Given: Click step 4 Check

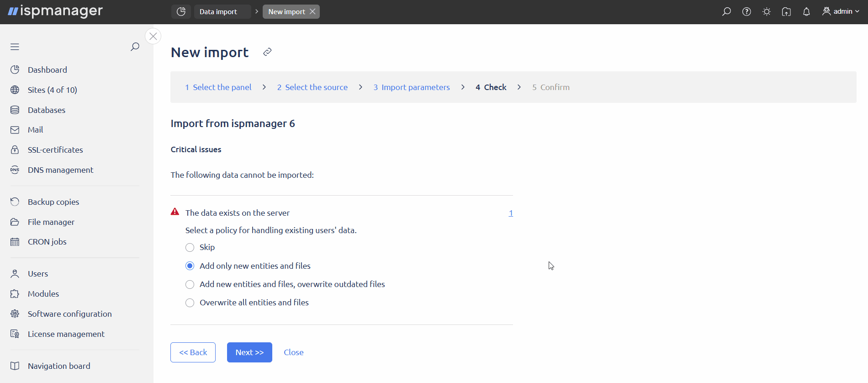Looking at the screenshot, I should [x=491, y=87].
